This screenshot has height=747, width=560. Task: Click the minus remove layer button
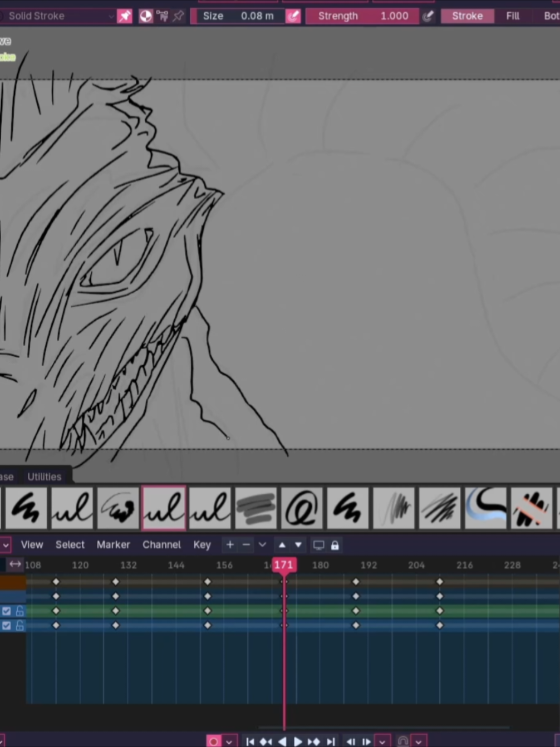(246, 545)
